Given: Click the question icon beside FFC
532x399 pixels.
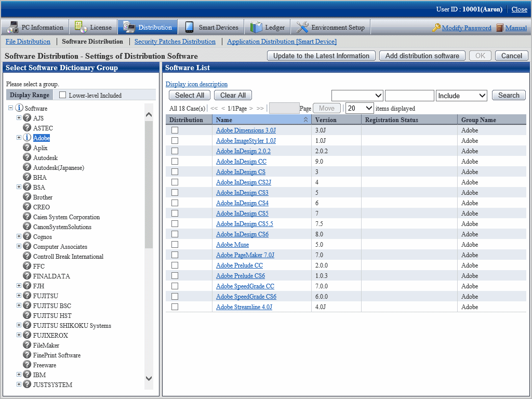Looking at the screenshot, I should tap(27, 265).
